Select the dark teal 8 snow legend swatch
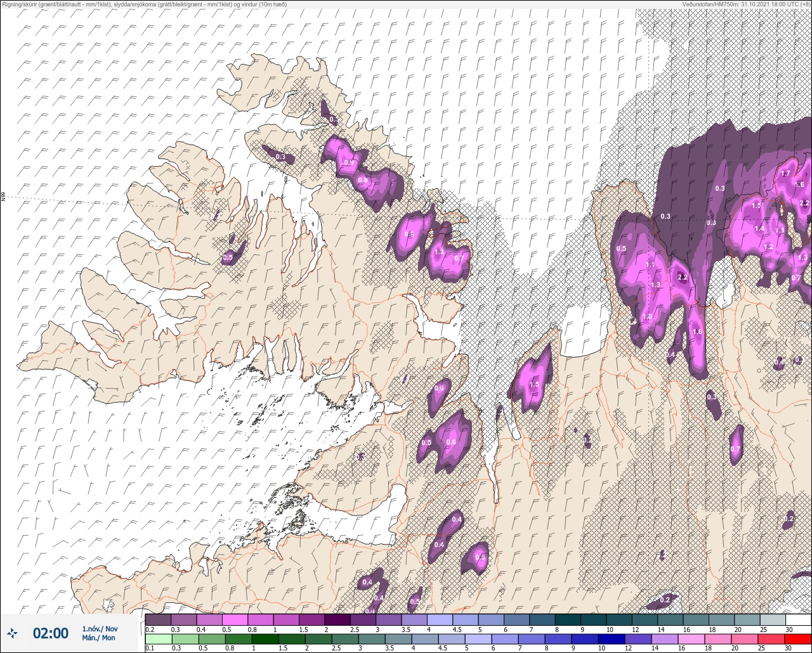Screen dimensions: 812x653 (x=568, y=619)
